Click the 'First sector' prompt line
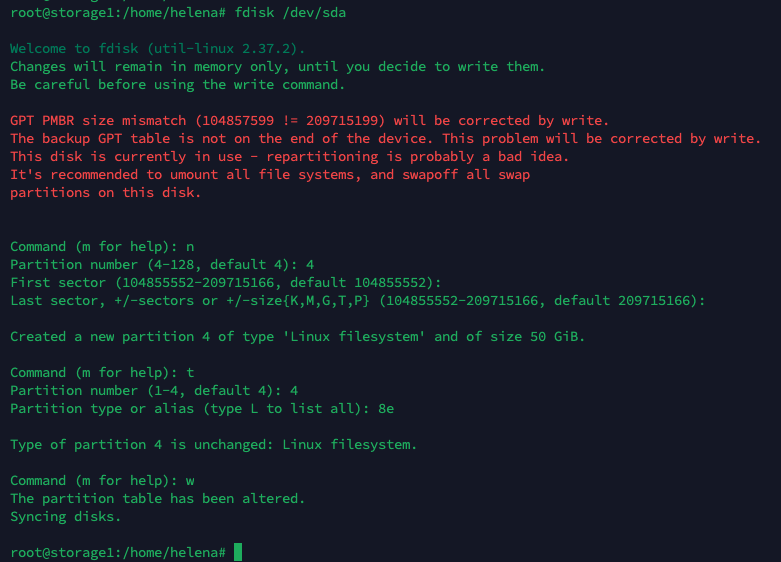781x562 pixels. tap(225, 282)
